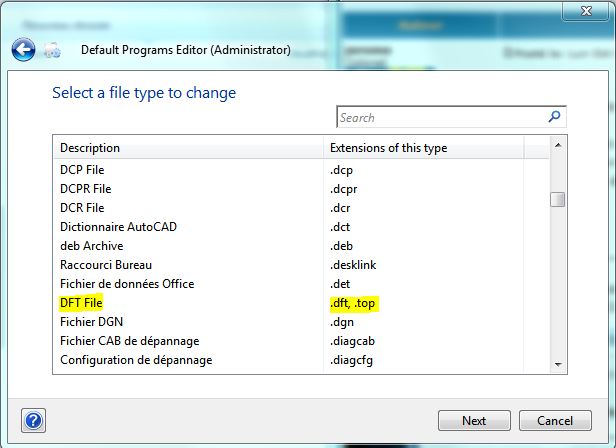Select the Dictionnaire AutoCAD row
This screenshot has height=448, width=616.
click(x=301, y=227)
